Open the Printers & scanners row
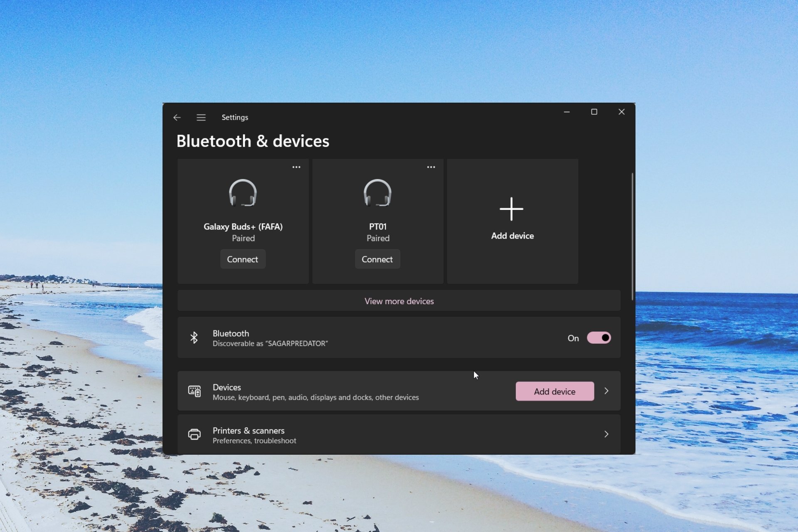The width and height of the screenshot is (798, 532). [399, 434]
